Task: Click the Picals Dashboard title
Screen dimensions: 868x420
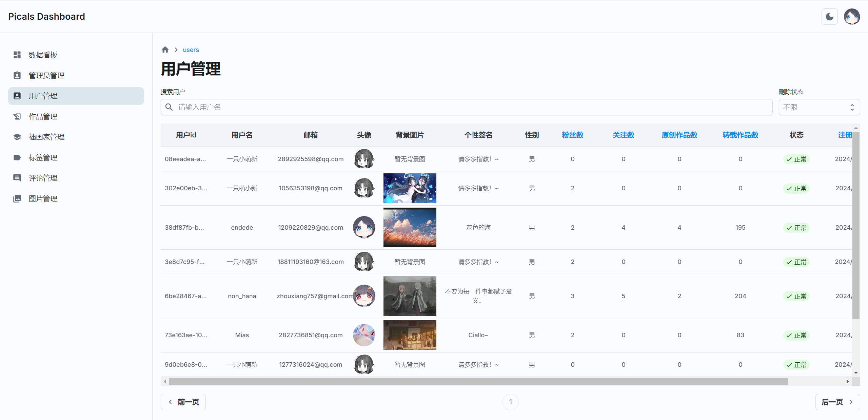Action: click(46, 17)
